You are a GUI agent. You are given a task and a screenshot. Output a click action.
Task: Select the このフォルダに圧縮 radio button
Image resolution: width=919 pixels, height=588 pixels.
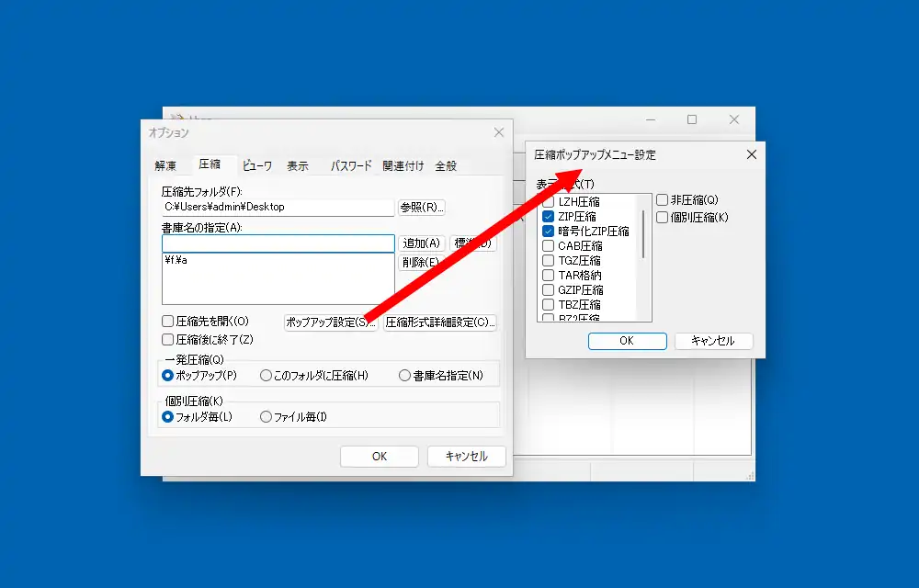(x=267, y=375)
